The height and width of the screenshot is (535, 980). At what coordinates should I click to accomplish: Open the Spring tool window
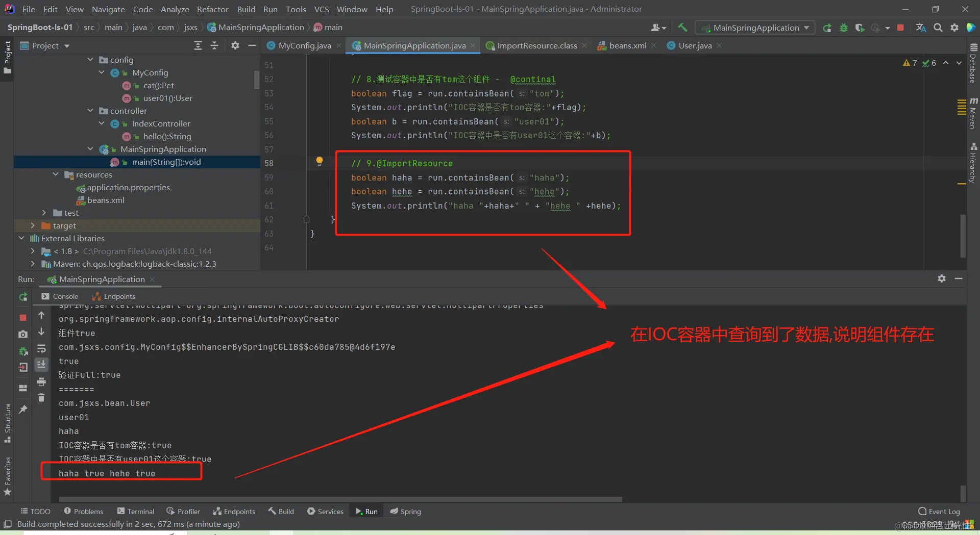pos(405,512)
